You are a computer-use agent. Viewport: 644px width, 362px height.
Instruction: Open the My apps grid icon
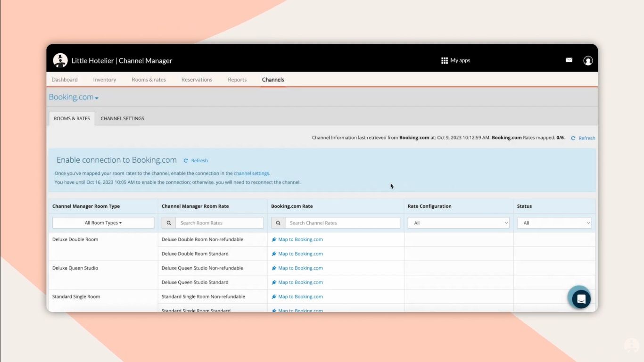(444, 60)
